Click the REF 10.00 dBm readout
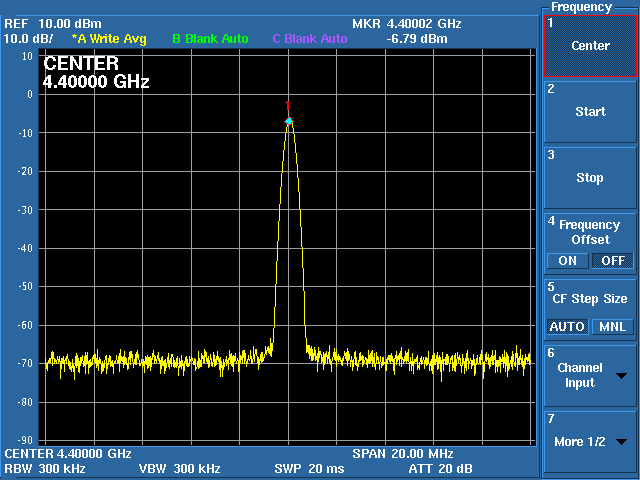 (53, 24)
